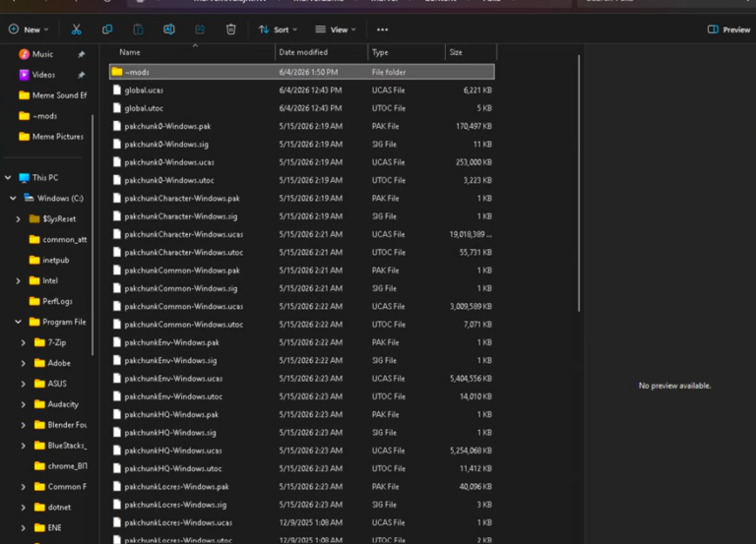The image size is (756, 544).
Task: Select pakchunkEnv-Windows.pak file
Action: pos(302,342)
